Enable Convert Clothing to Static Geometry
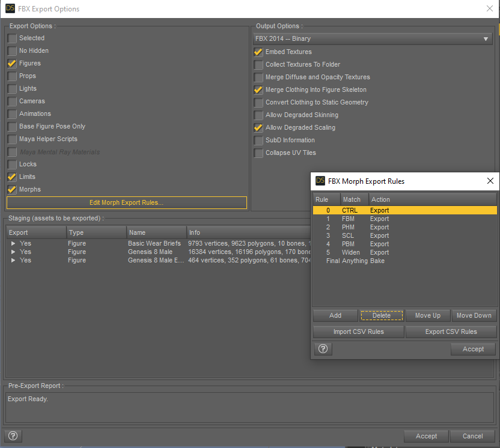Image resolution: width=500 pixels, height=448 pixels. 258,102
